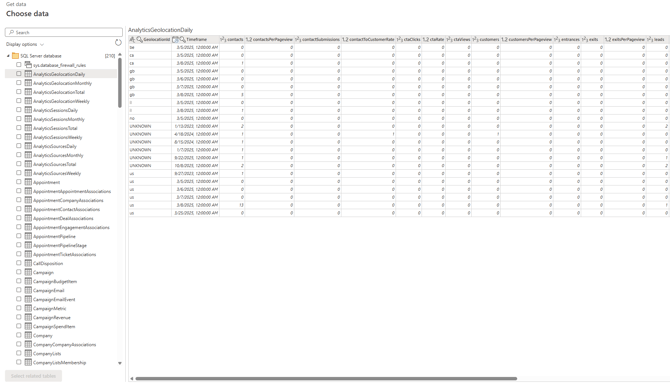
Task: Select AnalyticsSessionsWeekly in the table list
Action: [58, 137]
